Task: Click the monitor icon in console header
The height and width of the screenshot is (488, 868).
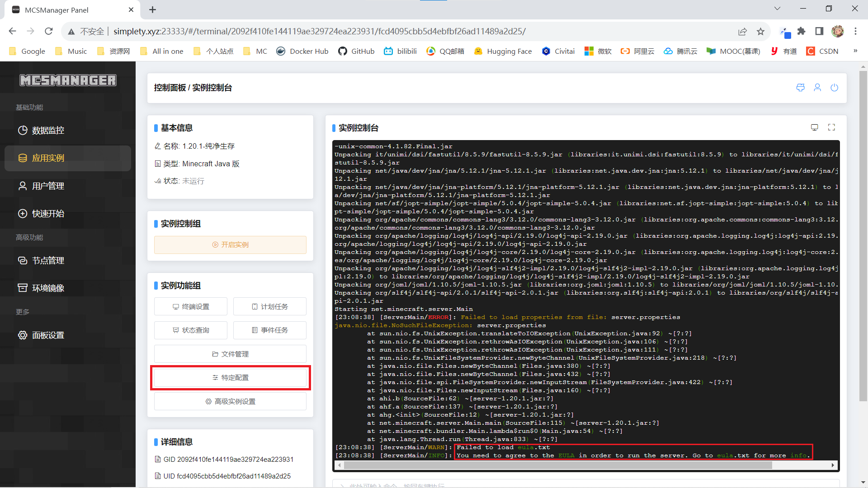Action: point(814,127)
